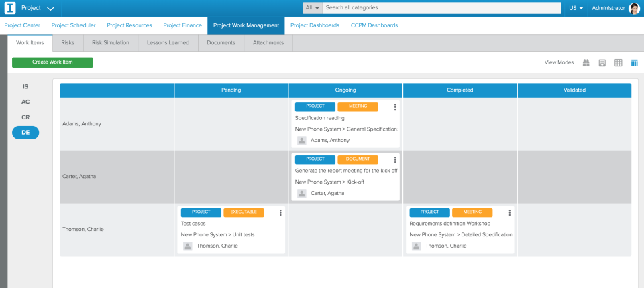The image size is (644, 288).
Task: Select the DE filter pill
Action: (25, 133)
